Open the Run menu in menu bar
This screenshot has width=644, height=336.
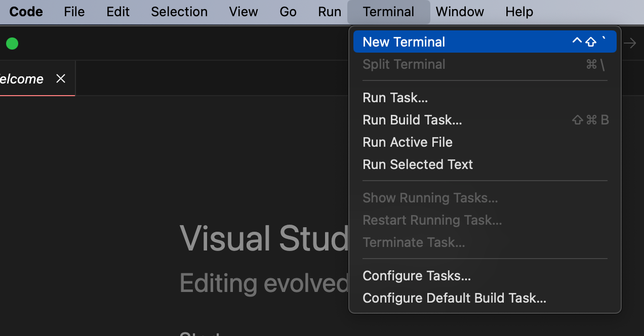330,12
